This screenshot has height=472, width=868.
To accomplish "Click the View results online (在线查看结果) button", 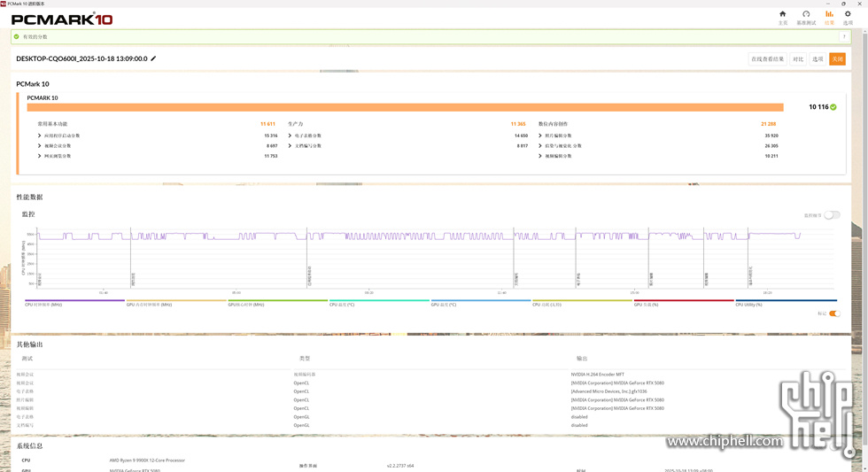I will 767,59.
